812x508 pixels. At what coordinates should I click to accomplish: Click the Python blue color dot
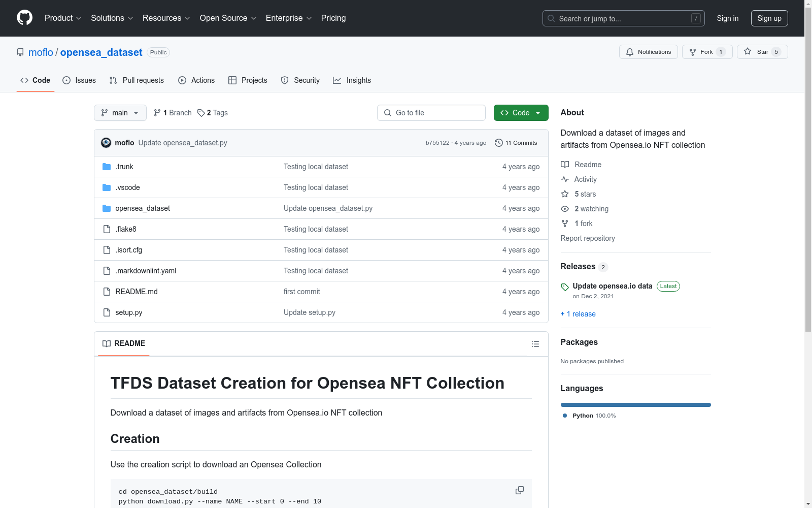coord(565,416)
